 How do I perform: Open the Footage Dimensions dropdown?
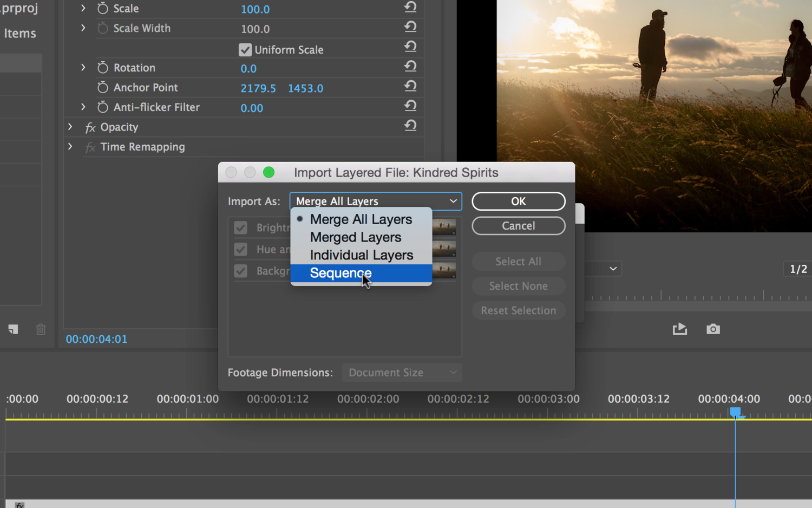pyautogui.click(x=402, y=373)
